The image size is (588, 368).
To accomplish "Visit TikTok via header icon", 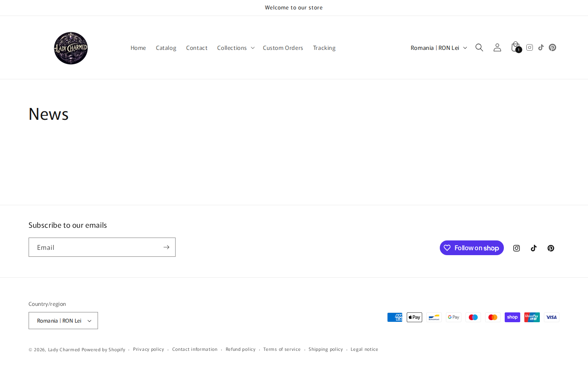I will pos(541,47).
